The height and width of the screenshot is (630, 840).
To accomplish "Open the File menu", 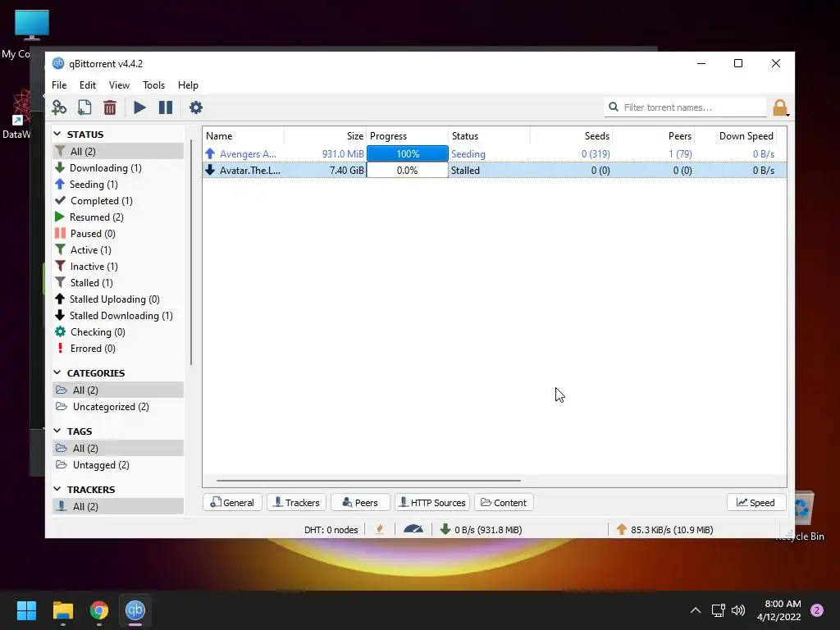I will pos(59,85).
